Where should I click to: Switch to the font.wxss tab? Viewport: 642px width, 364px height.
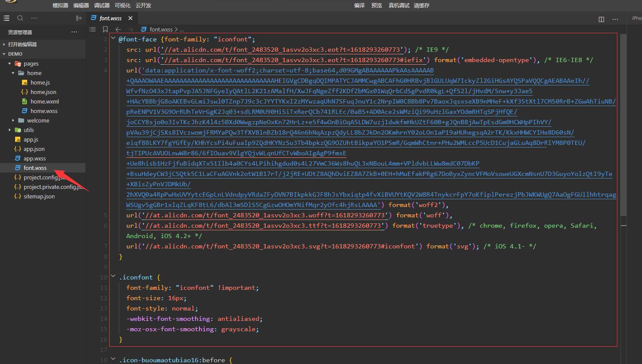coord(111,18)
